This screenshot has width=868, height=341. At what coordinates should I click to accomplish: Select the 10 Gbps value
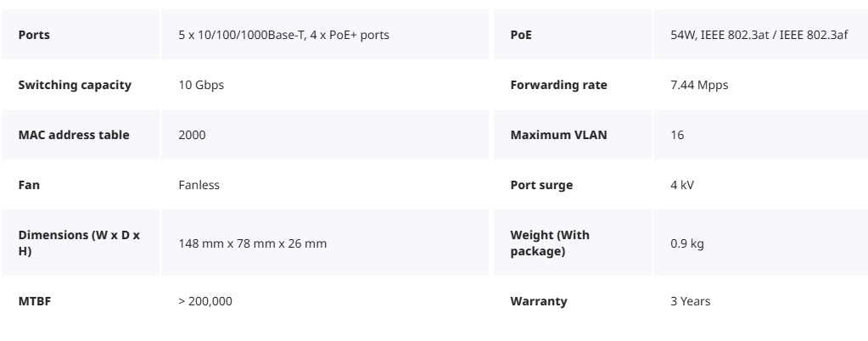[201, 85]
